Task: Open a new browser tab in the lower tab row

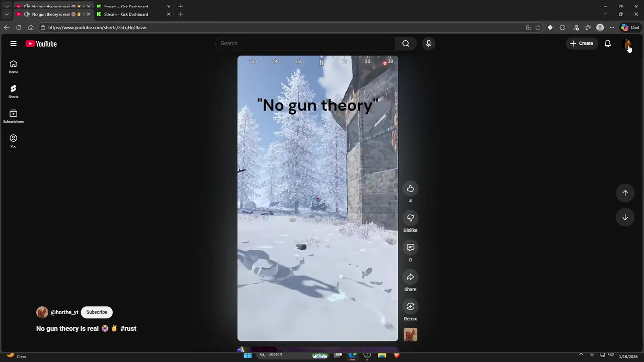Action: 181,14
